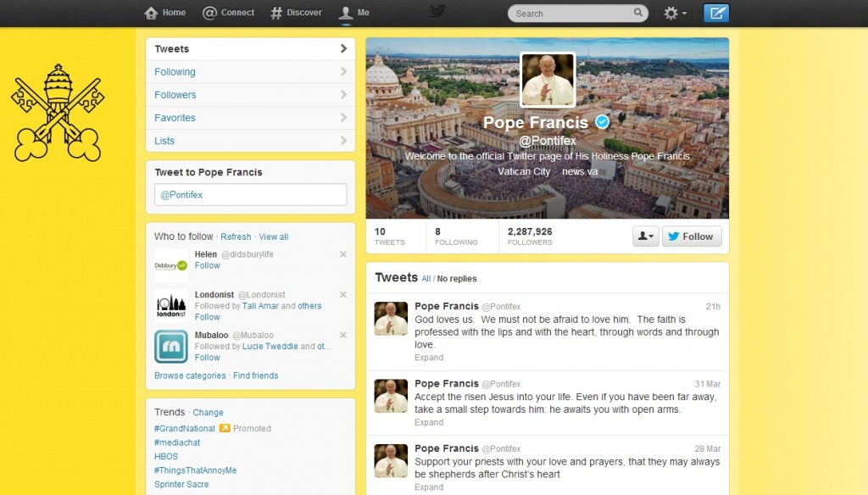
Task: Follow Pope Francis with the Follow button
Action: 691,236
